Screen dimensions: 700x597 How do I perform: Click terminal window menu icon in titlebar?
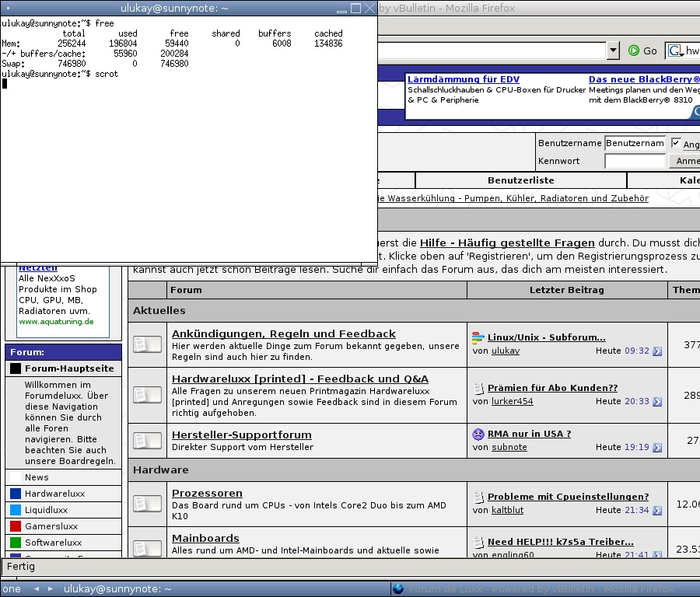[x=8, y=8]
